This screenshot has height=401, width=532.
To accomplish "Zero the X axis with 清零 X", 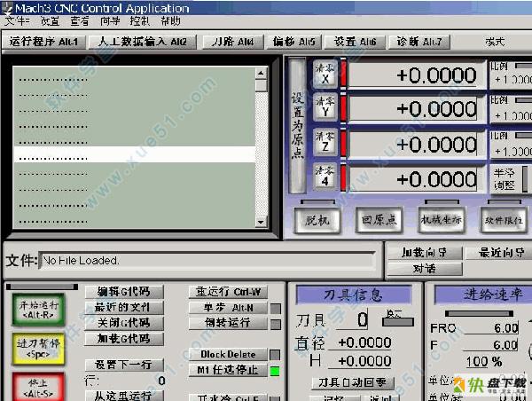I will 325,74.
